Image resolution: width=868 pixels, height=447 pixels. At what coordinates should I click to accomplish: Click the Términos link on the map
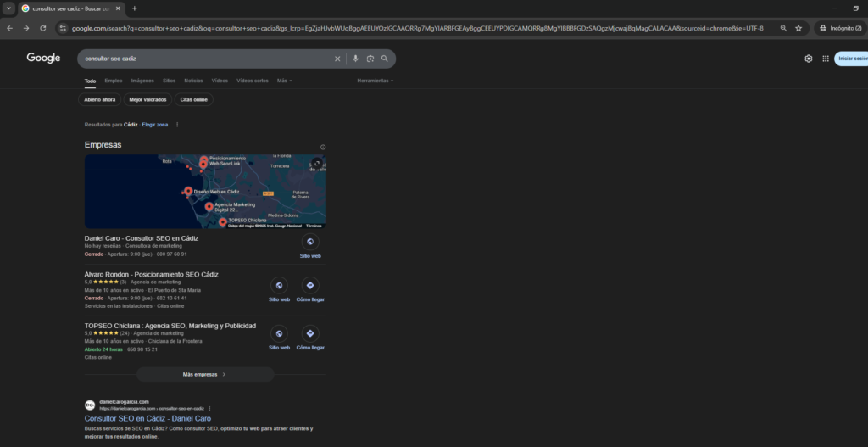point(314,226)
